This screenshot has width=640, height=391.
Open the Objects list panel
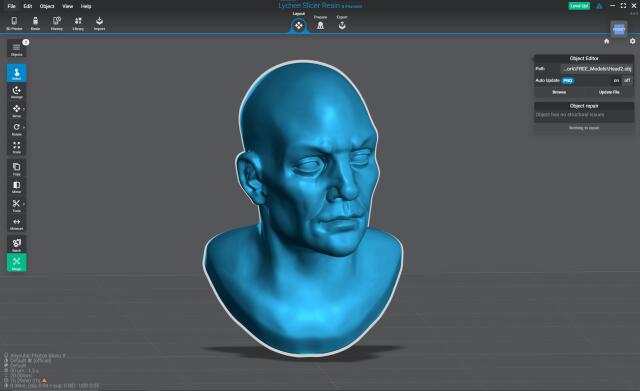pyautogui.click(x=17, y=49)
